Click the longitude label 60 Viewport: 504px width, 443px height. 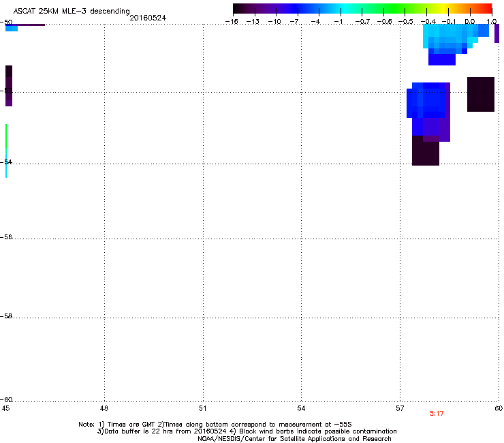click(x=499, y=408)
